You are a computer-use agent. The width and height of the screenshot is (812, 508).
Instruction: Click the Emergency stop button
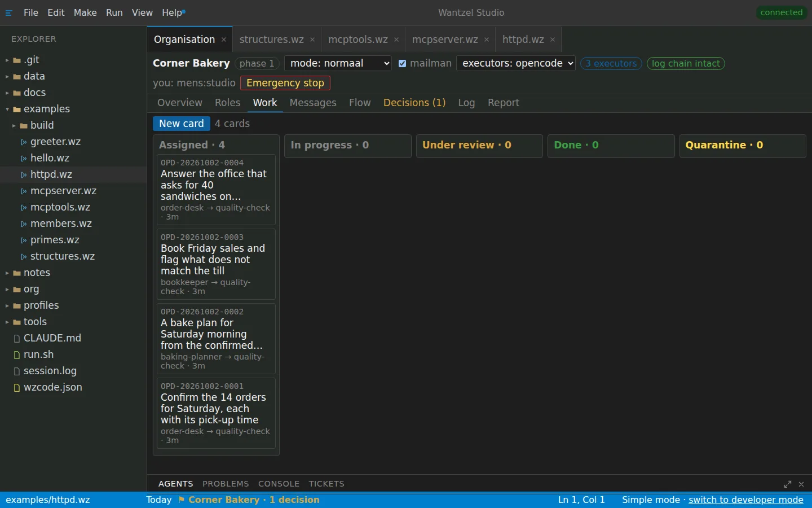[285, 83]
